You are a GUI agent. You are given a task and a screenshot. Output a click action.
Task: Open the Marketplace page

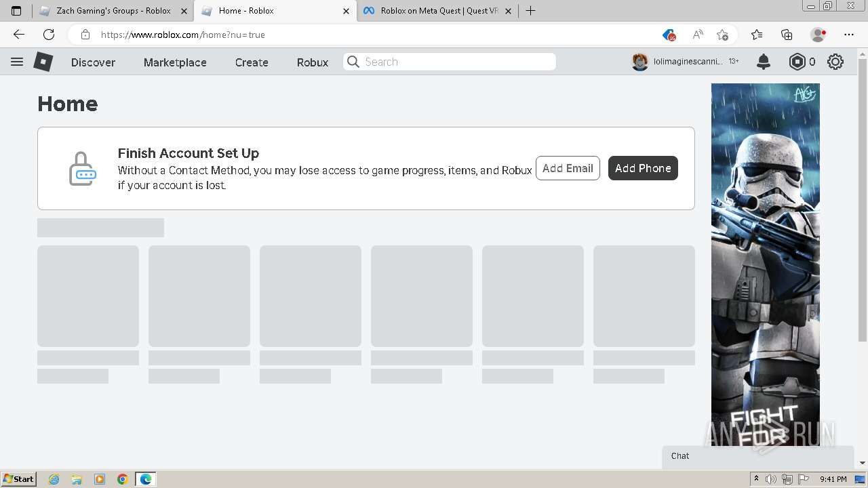coord(175,62)
